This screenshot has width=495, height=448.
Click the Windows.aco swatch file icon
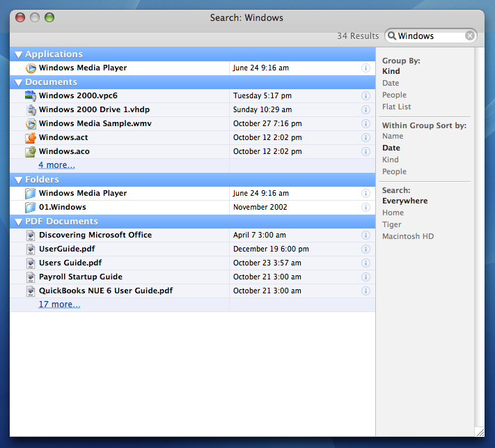point(31,152)
